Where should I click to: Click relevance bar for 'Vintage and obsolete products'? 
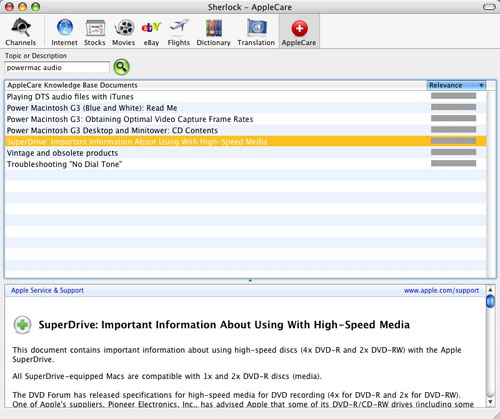tap(453, 152)
